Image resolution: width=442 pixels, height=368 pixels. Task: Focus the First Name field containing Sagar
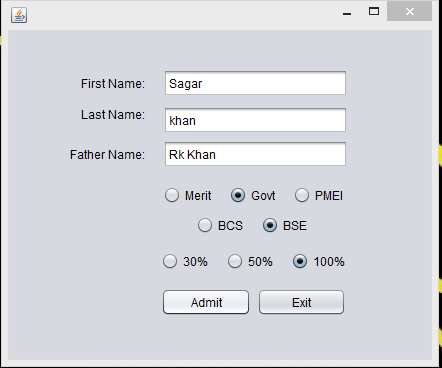255,83
